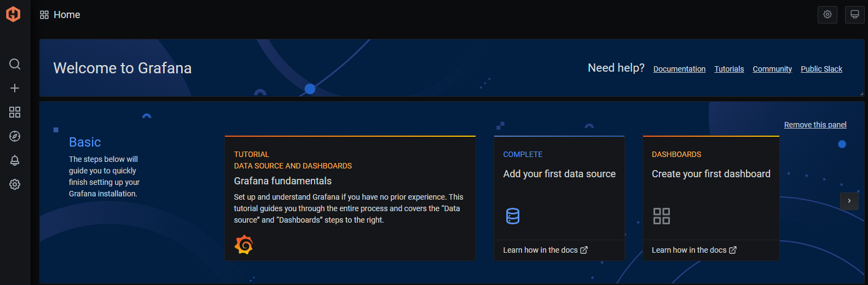Viewport: 868px width, 285px height.
Task: Open the Grafana fundamentals tutorial card
Action: tap(350, 198)
